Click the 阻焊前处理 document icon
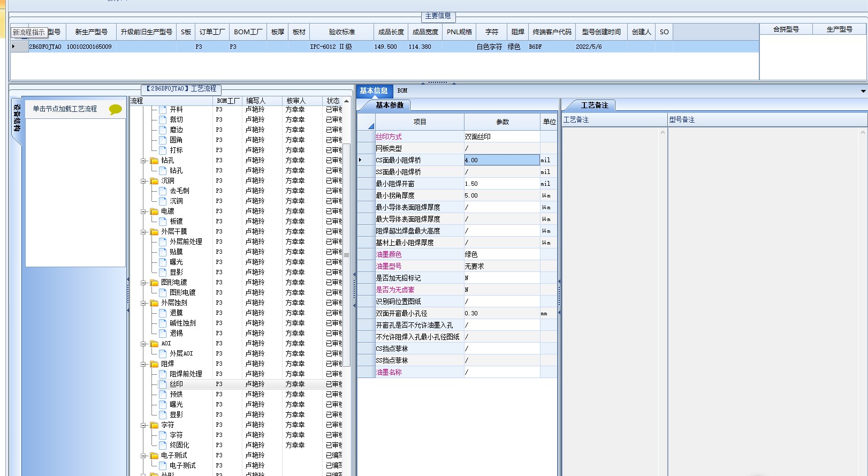 (163, 374)
